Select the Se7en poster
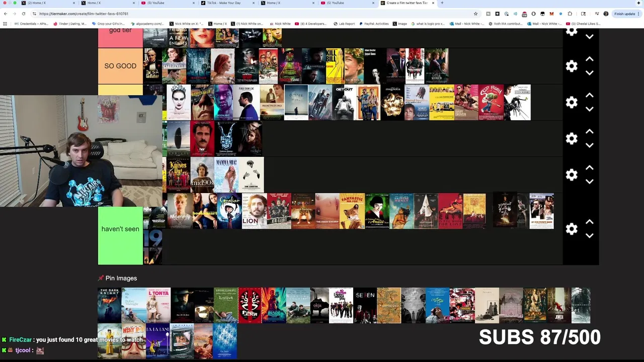Screen dimensions: 644x362 [x=365, y=305]
